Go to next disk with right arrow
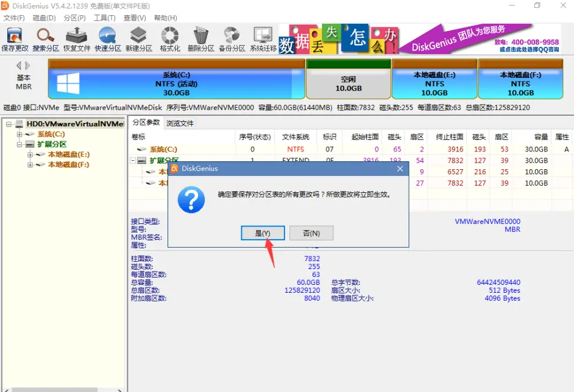Image resolution: width=574 pixels, height=392 pixels. (27, 66)
